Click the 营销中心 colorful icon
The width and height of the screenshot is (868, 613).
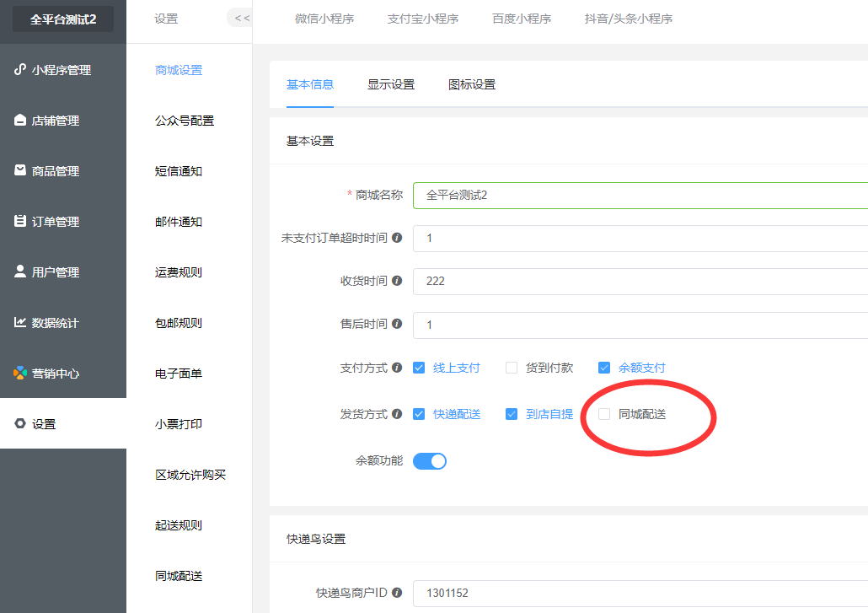[20, 373]
